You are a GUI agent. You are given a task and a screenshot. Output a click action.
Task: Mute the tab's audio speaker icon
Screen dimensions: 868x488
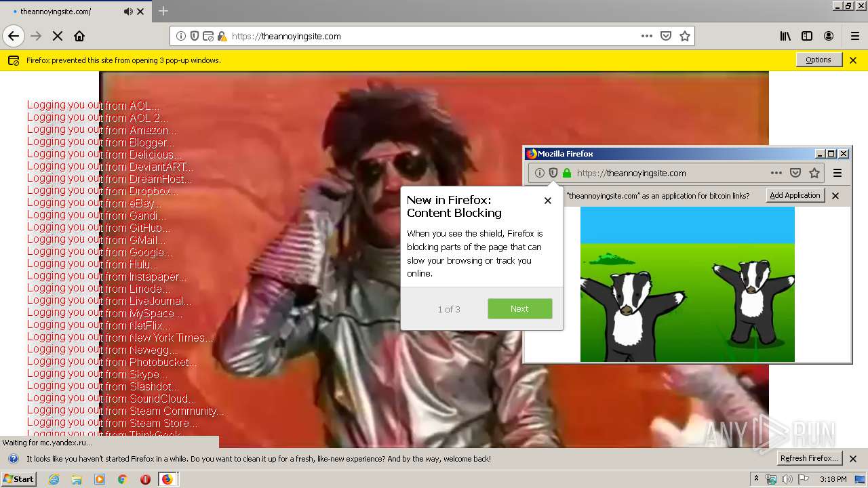[128, 12]
